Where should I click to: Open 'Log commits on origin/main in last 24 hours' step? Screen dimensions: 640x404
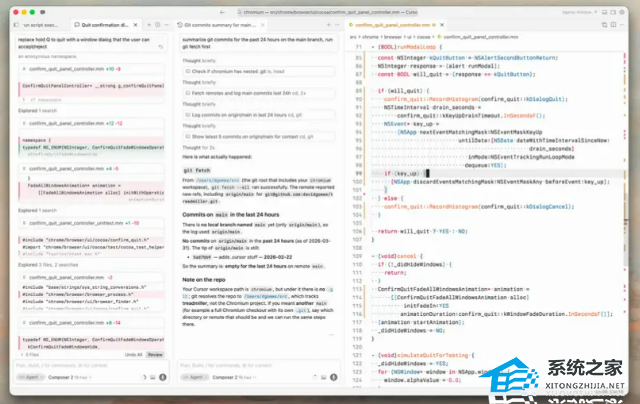point(259,115)
